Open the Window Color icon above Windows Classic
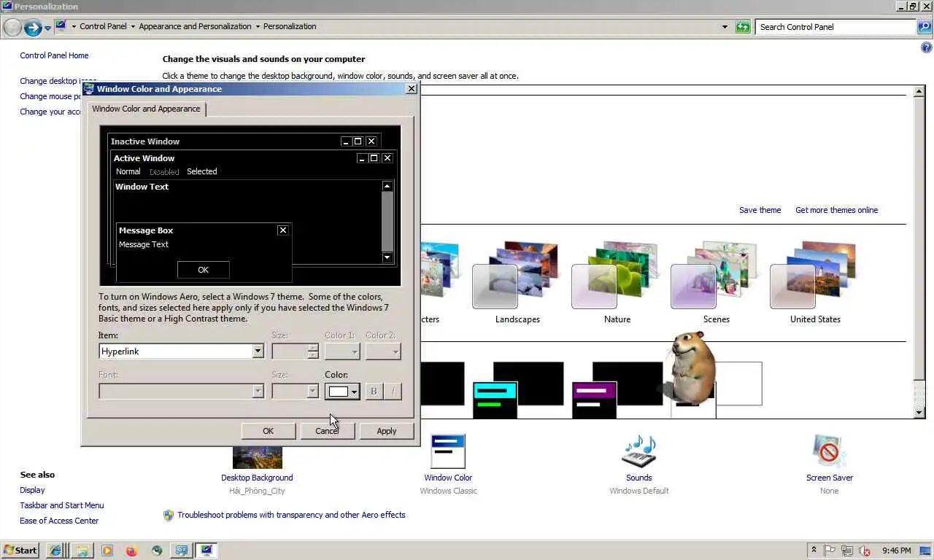 448,451
